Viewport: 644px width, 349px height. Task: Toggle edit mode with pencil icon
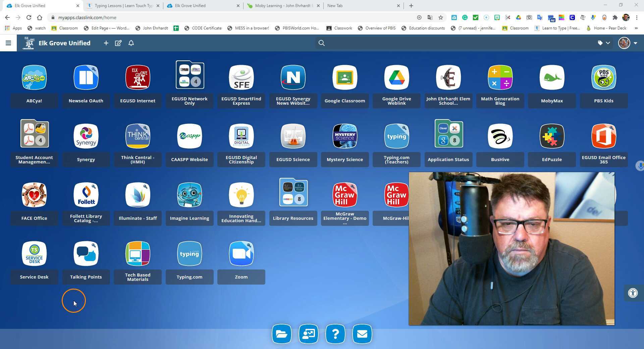pyautogui.click(x=118, y=43)
